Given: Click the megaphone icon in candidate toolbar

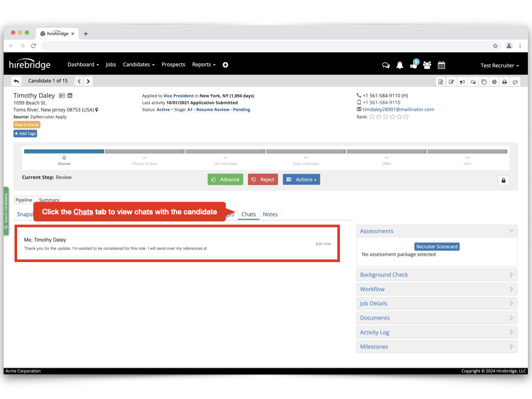Looking at the screenshot, I should (462, 82).
